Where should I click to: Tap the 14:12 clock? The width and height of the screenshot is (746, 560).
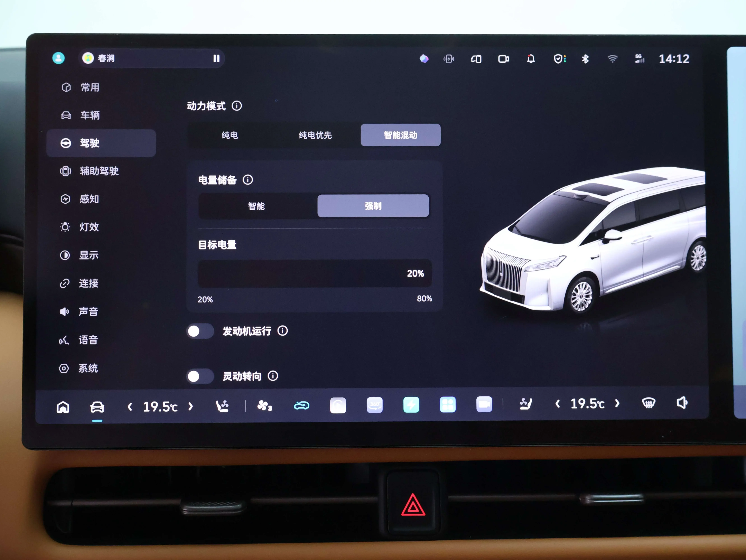(674, 59)
